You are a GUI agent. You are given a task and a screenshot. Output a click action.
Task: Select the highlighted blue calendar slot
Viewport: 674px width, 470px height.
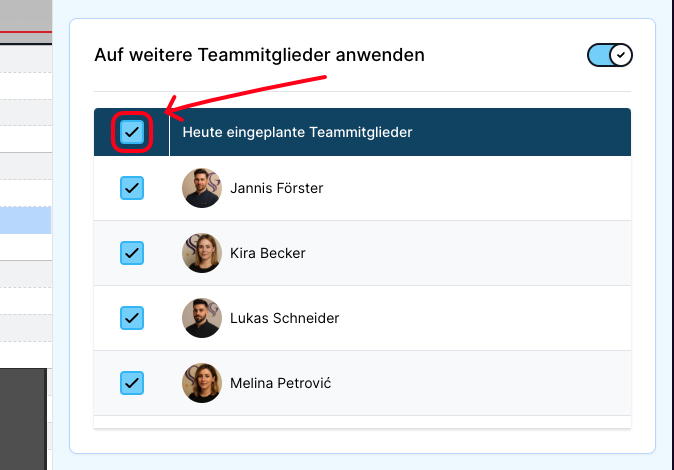(25, 220)
